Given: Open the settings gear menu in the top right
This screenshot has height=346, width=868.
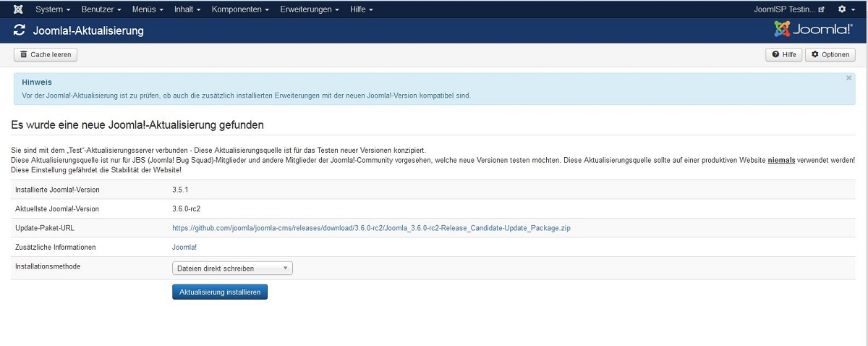Looking at the screenshot, I should pos(845,9).
